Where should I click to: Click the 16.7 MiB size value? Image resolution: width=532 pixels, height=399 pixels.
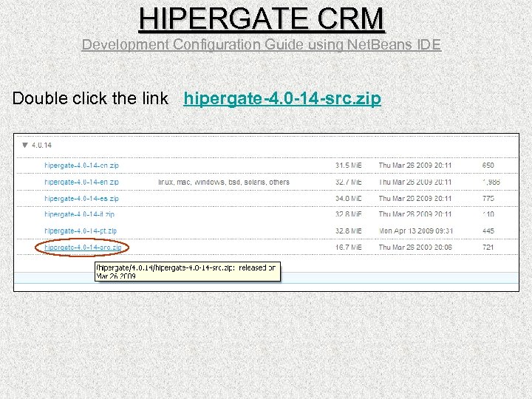[x=349, y=248]
